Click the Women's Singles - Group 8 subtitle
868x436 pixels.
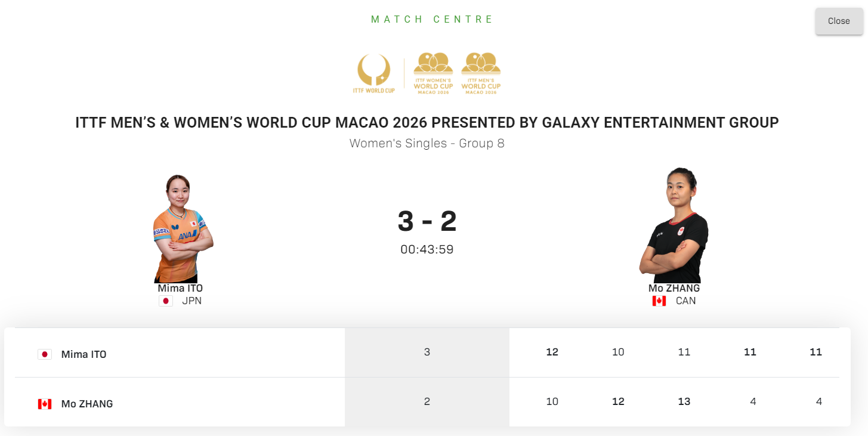427,143
